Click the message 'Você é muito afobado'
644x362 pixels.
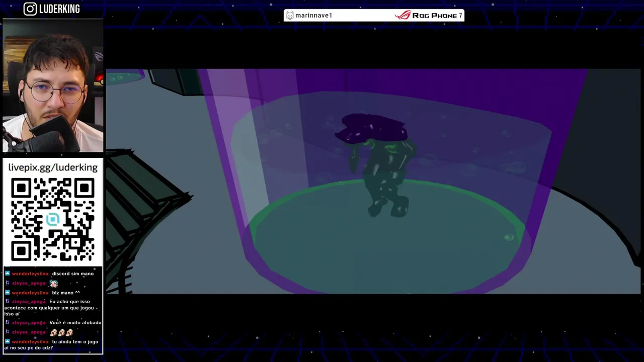75,322
